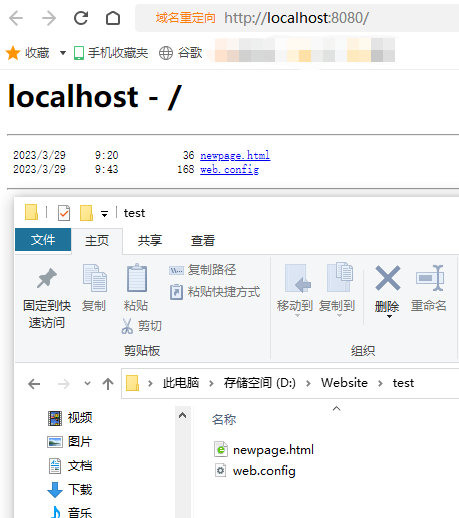Click test in the breadcrumb path
Image resolution: width=459 pixels, height=518 pixels.
403,383
